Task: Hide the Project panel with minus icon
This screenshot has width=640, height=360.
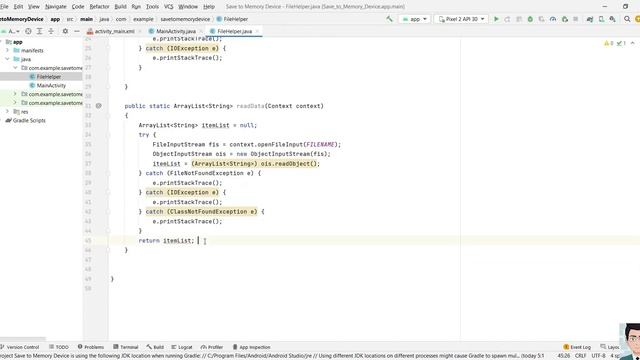Action: pos(77,31)
